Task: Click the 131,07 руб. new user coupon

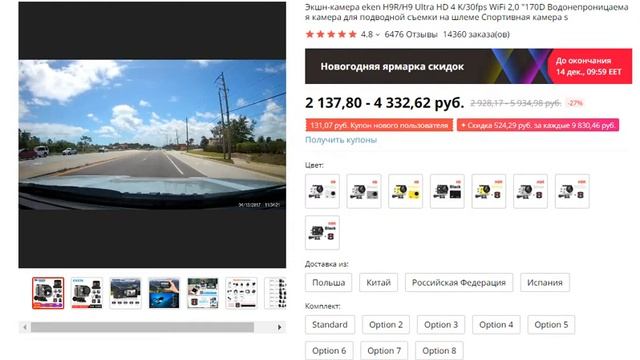Action: [379, 125]
